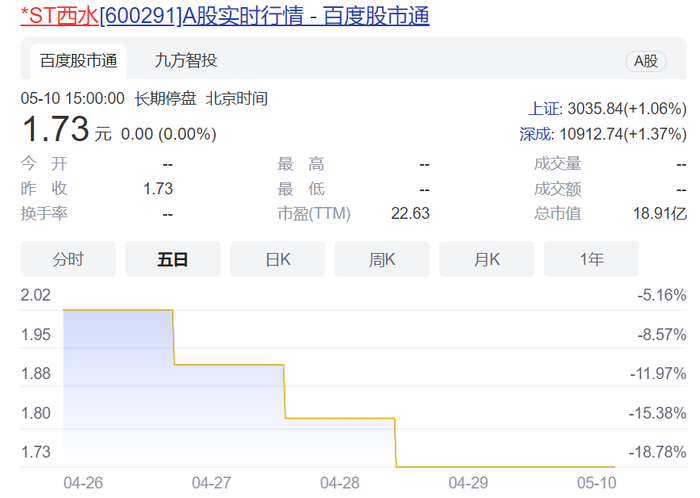Open the *ST西水[600291] title link
The width and height of the screenshot is (700, 498).
[x=225, y=16]
